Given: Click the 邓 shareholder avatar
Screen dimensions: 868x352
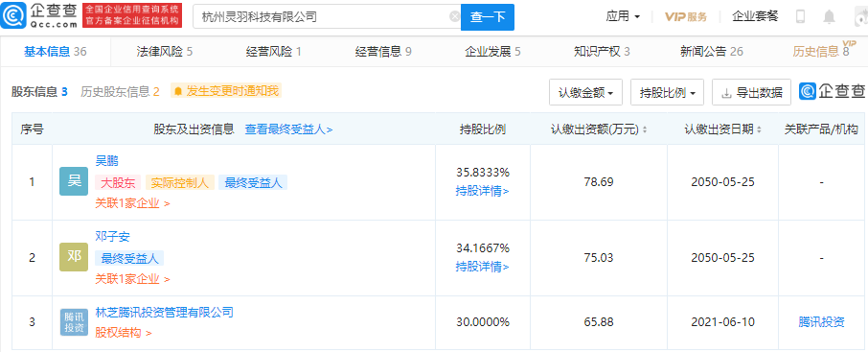Looking at the screenshot, I should [x=74, y=257].
